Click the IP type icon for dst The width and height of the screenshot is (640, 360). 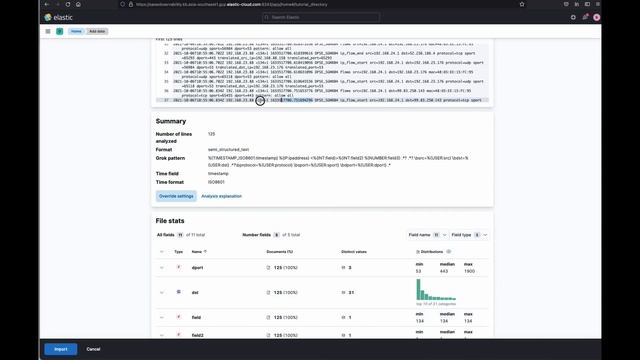click(178, 292)
